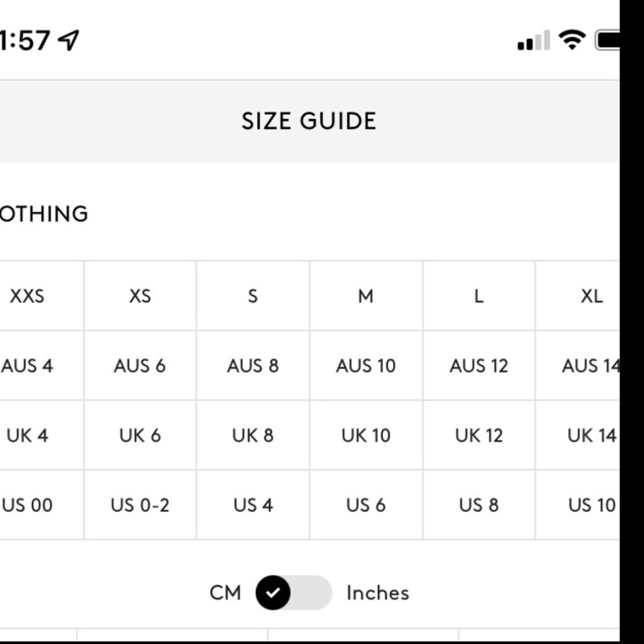Image resolution: width=644 pixels, height=644 pixels.
Task: Choose the AUS 12 cell
Action: tap(479, 366)
